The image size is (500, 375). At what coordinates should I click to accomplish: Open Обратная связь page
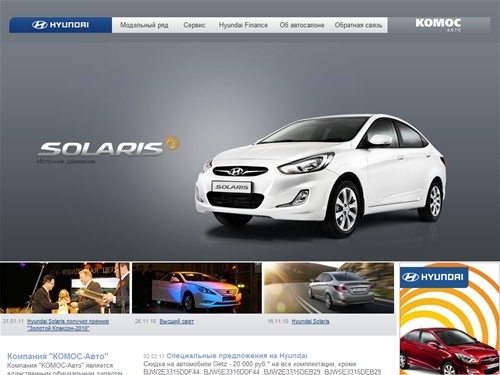click(358, 25)
